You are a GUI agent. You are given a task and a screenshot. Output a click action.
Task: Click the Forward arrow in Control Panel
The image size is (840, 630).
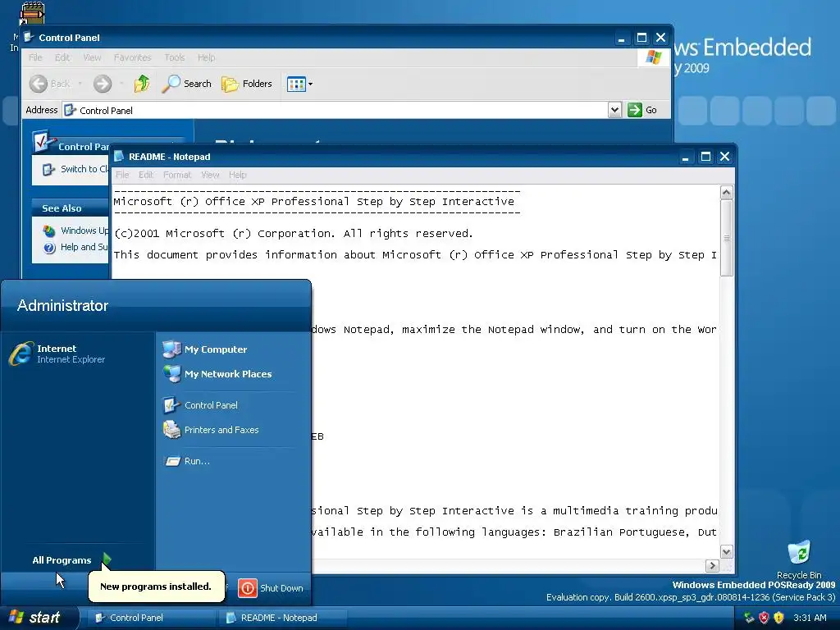pyautogui.click(x=103, y=84)
